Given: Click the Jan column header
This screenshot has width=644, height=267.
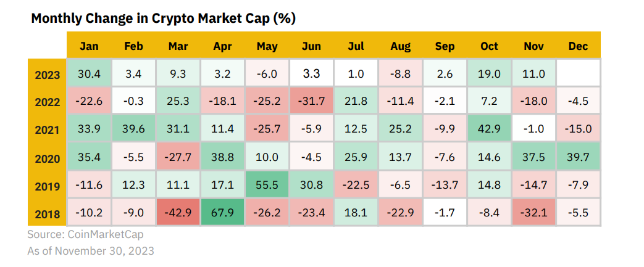Looking at the screenshot, I should pos(90,46).
